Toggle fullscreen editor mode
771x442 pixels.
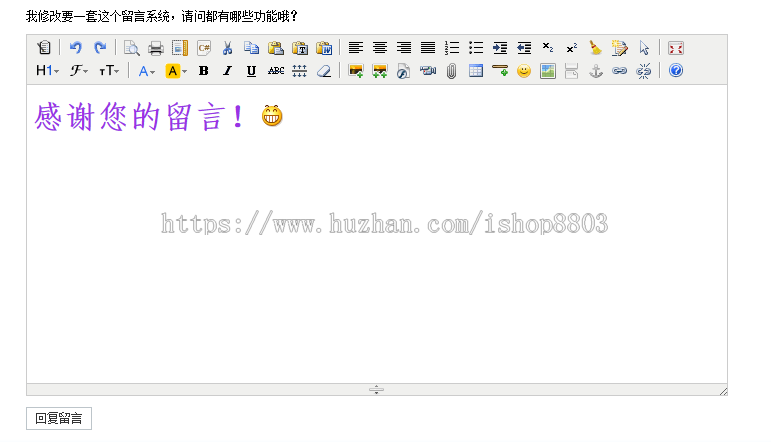[x=676, y=48]
